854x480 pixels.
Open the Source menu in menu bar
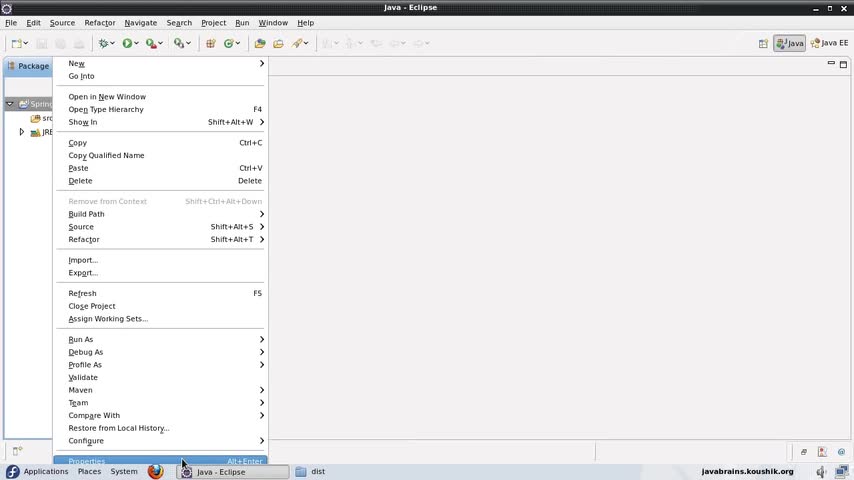point(62,23)
